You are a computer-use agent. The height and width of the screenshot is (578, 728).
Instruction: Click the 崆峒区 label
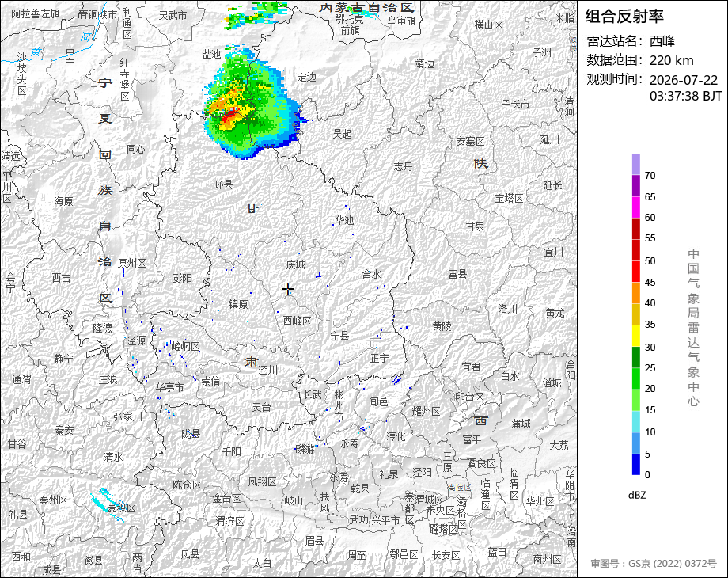(x=186, y=346)
